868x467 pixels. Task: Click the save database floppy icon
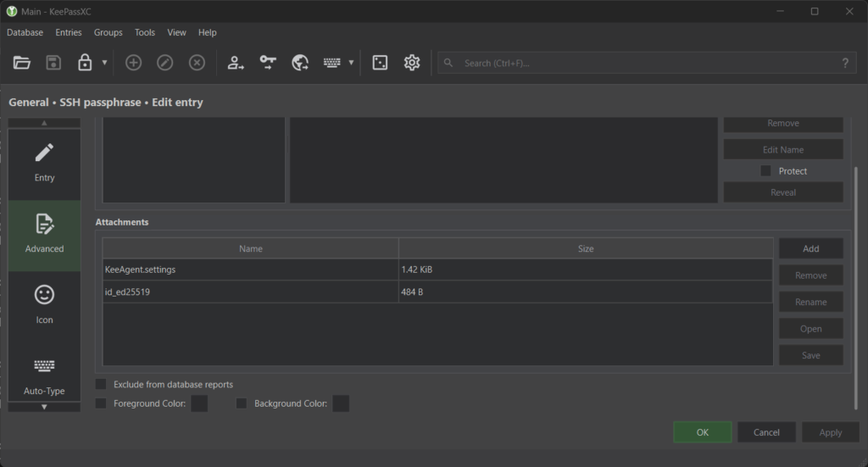tap(53, 63)
